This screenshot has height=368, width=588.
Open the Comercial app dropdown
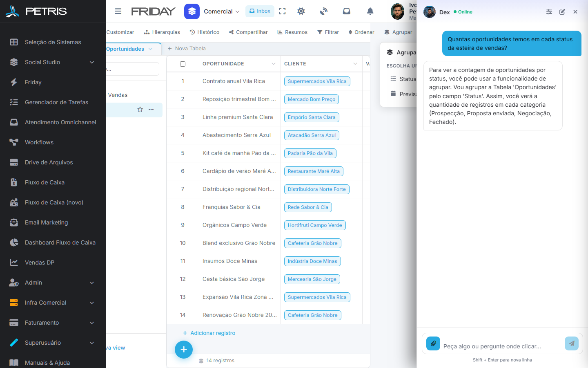pyautogui.click(x=222, y=11)
